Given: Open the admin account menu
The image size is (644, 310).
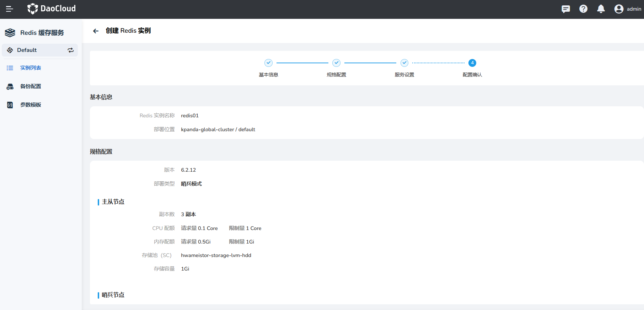Looking at the screenshot, I should 634,9.
